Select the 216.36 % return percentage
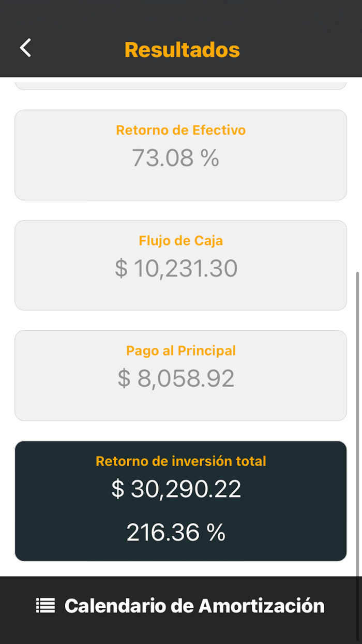Image resolution: width=362 pixels, height=644 pixels. coord(177,532)
